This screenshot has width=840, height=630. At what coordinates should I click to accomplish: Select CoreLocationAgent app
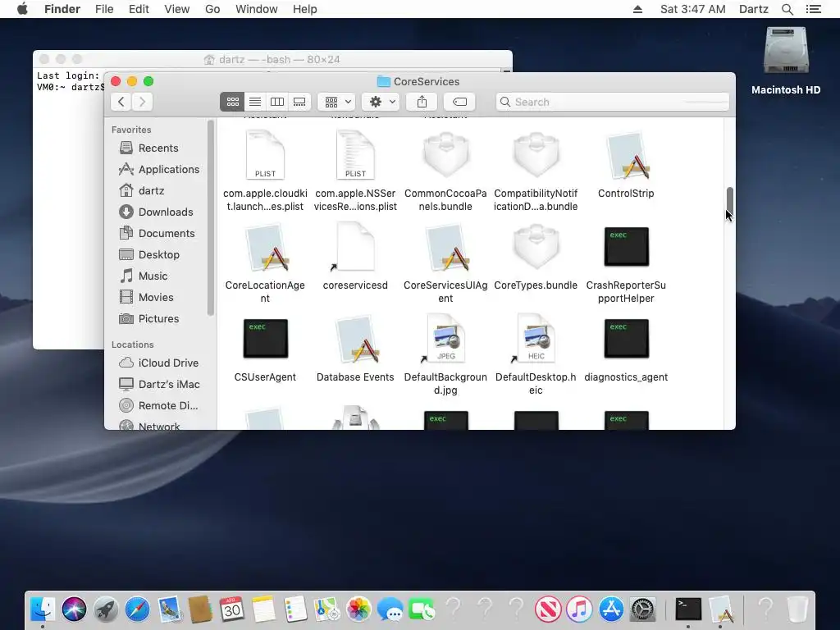point(265,263)
